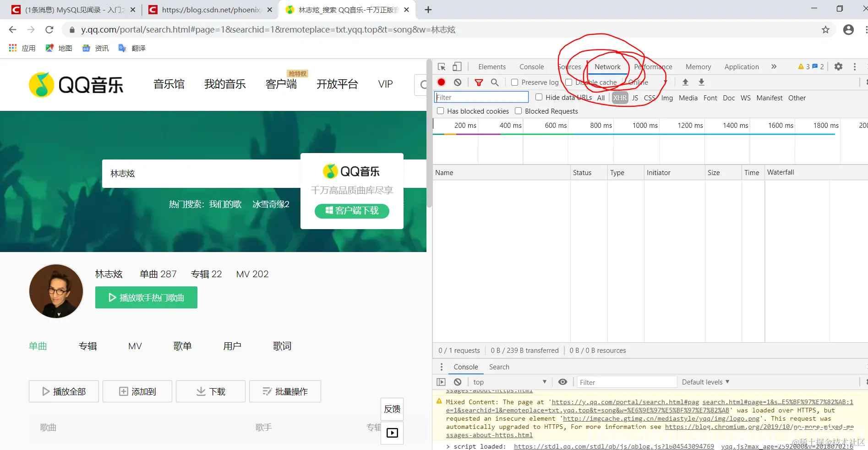
Task: Open the 客户端下载 link
Action: click(x=351, y=211)
